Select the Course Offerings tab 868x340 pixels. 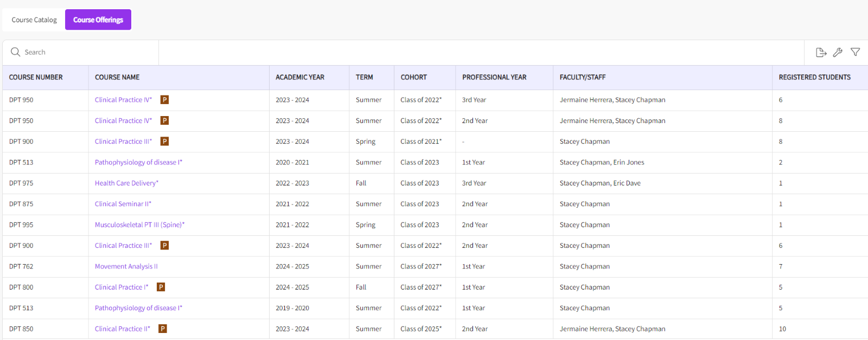click(98, 20)
